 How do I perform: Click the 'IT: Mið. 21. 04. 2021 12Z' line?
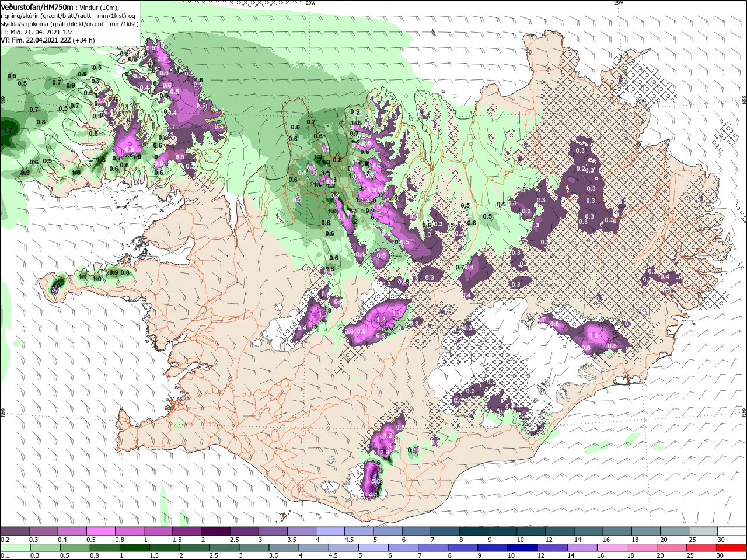(x=37, y=32)
